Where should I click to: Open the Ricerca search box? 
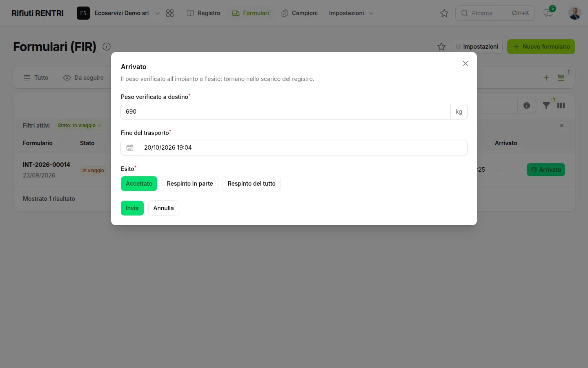495,13
